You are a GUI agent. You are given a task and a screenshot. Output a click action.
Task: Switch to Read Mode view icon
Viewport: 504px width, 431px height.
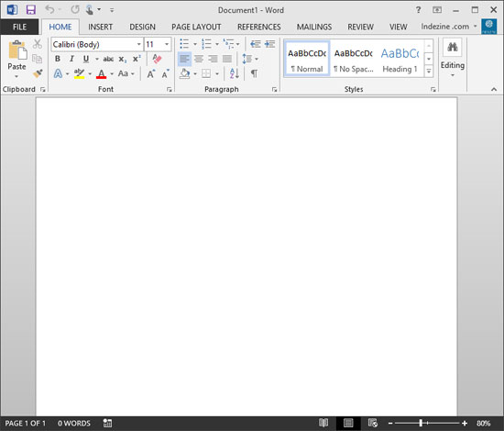point(323,423)
